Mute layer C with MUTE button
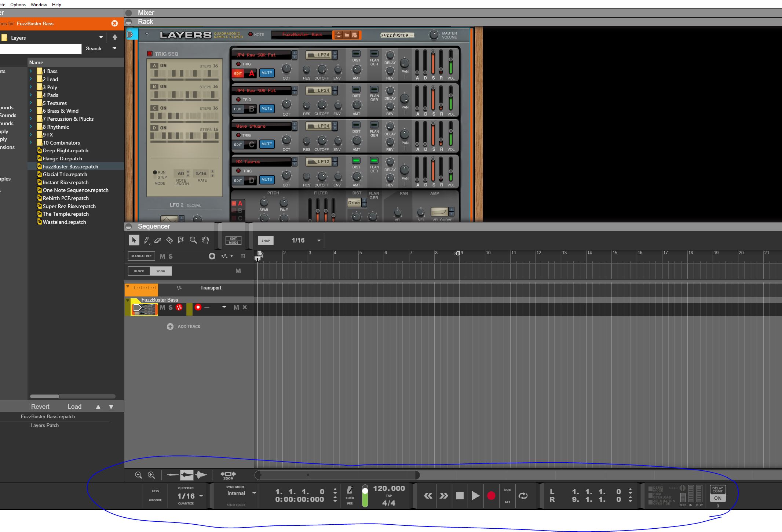Image resolution: width=782 pixels, height=532 pixels. [x=267, y=144]
